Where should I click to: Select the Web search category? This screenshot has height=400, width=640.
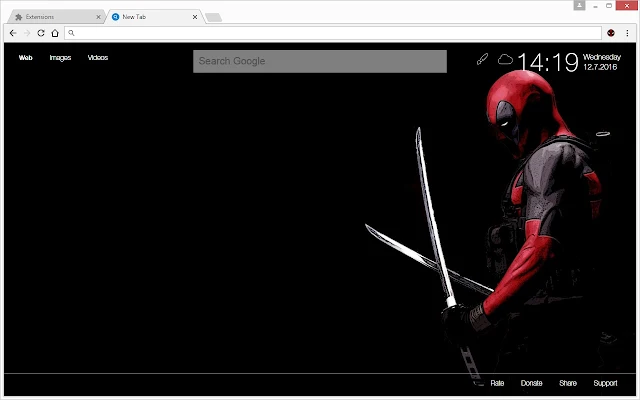[25, 58]
